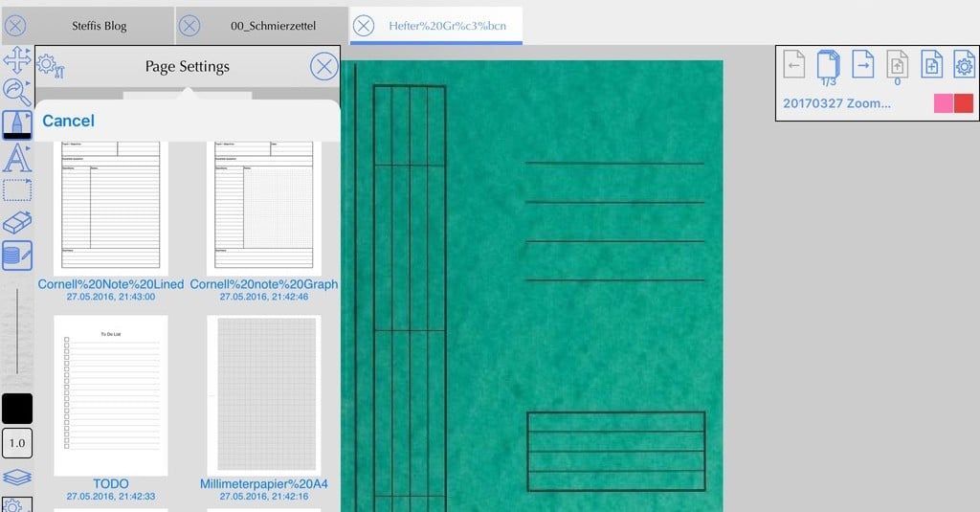Viewport: 980px width, 512px height.
Task: Choose the eraser tool
Action: click(x=17, y=223)
